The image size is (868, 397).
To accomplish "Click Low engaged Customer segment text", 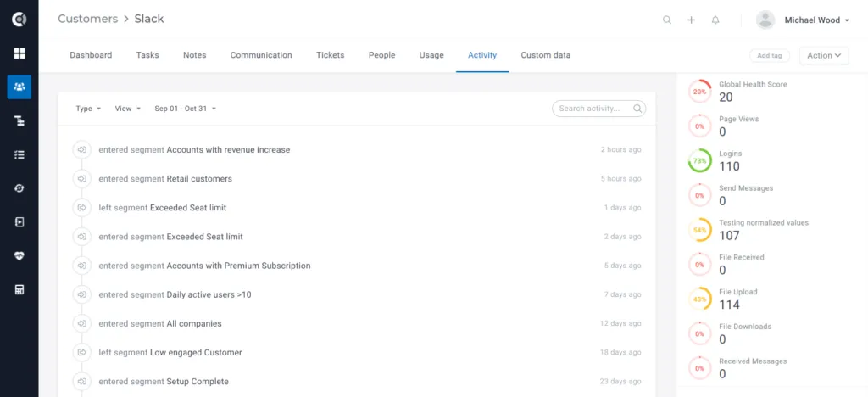I will click(x=196, y=352).
